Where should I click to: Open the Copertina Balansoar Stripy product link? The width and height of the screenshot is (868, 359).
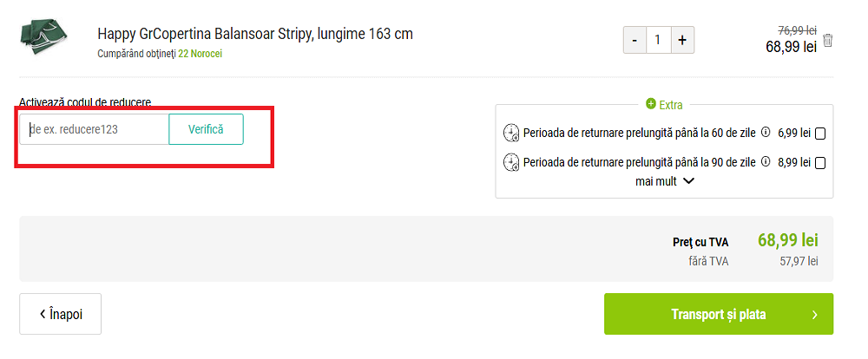coord(255,34)
